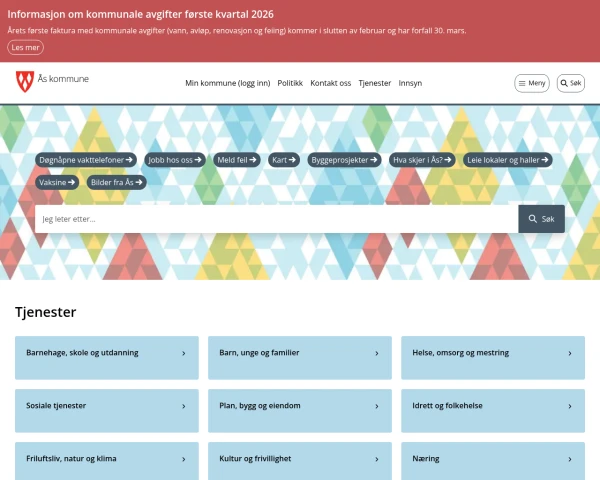
Task: Open the Byggeprosjekter shortcut
Action: (344, 159)
